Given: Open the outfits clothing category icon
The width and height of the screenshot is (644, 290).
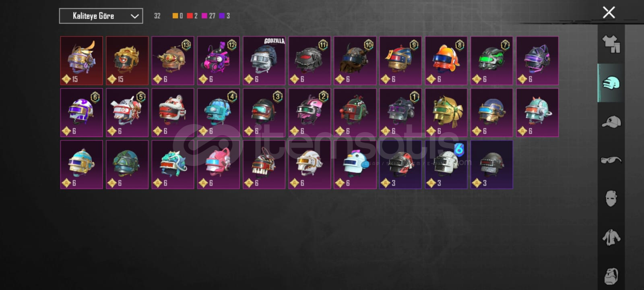Looking at the screenshot, I should [x=611, y=44].
